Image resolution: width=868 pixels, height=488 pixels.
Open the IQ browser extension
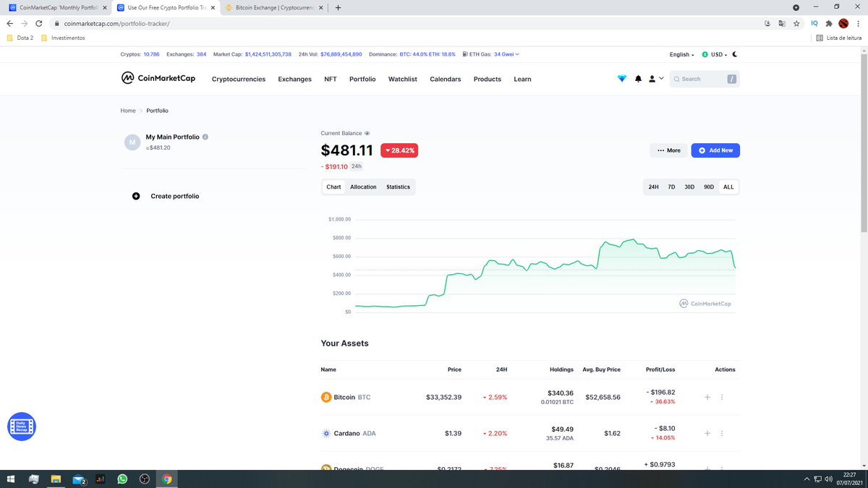click(x=814, y=23)
